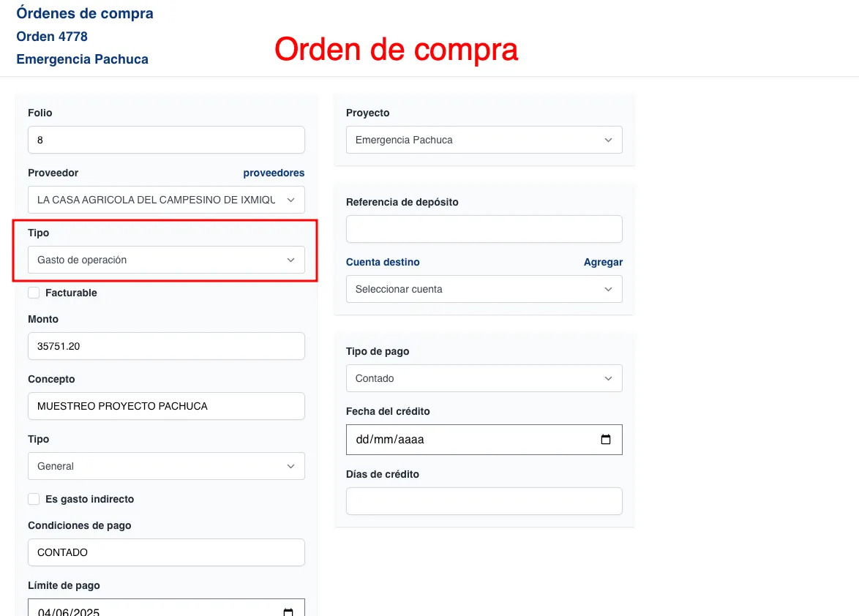Go to Órdenes de compra breadcrumb
859x616 pixels.
[x=85, y=13]
